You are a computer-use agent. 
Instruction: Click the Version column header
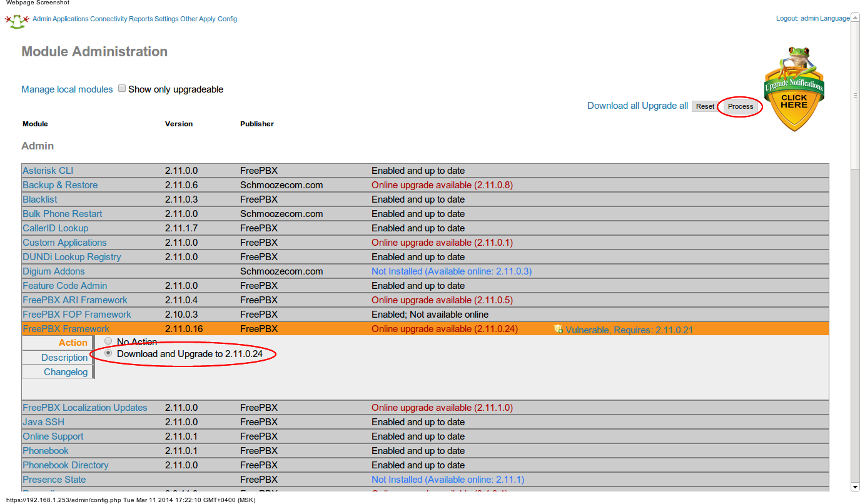[179, 124]
